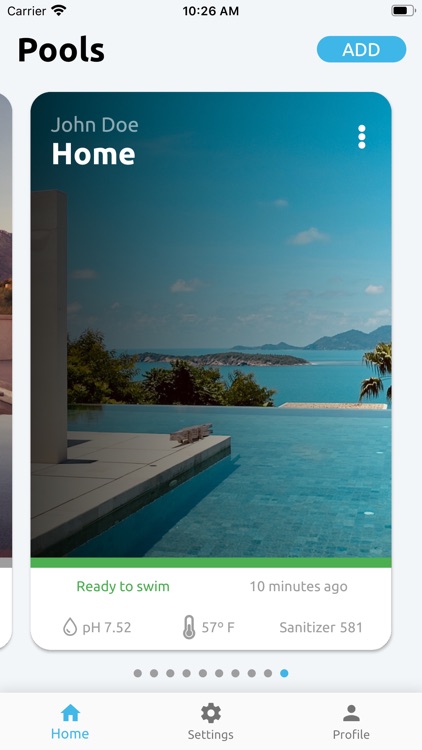Open Settings via the gear icon
The height and width of the screenshot is (750, 422).
pyautogui.click(x=211, y=713)
